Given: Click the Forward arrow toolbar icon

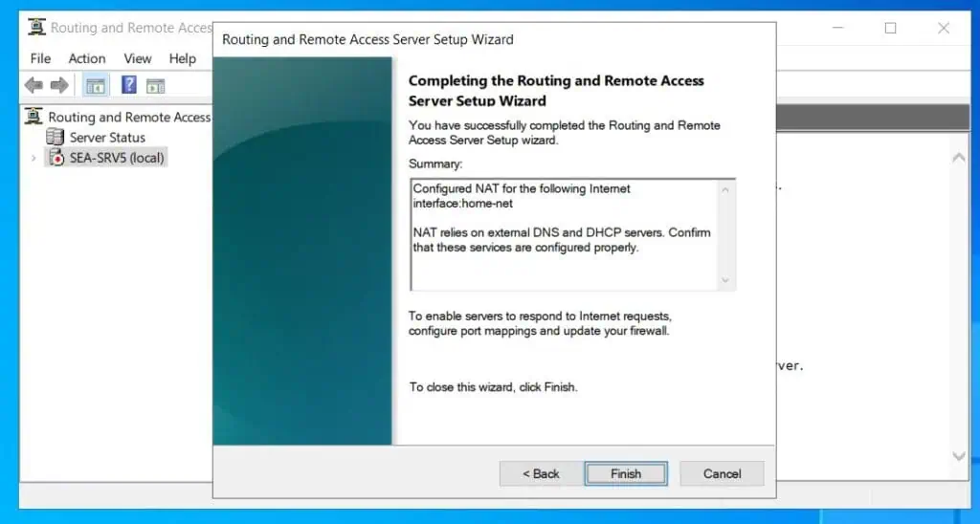Looking at the screenshot, I should tap(59, 85).
